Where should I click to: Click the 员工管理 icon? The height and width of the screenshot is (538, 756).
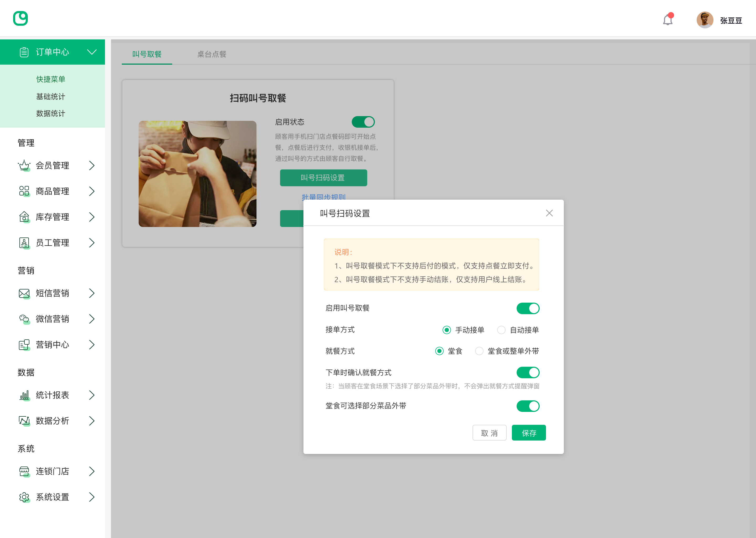tap(24, 243)
